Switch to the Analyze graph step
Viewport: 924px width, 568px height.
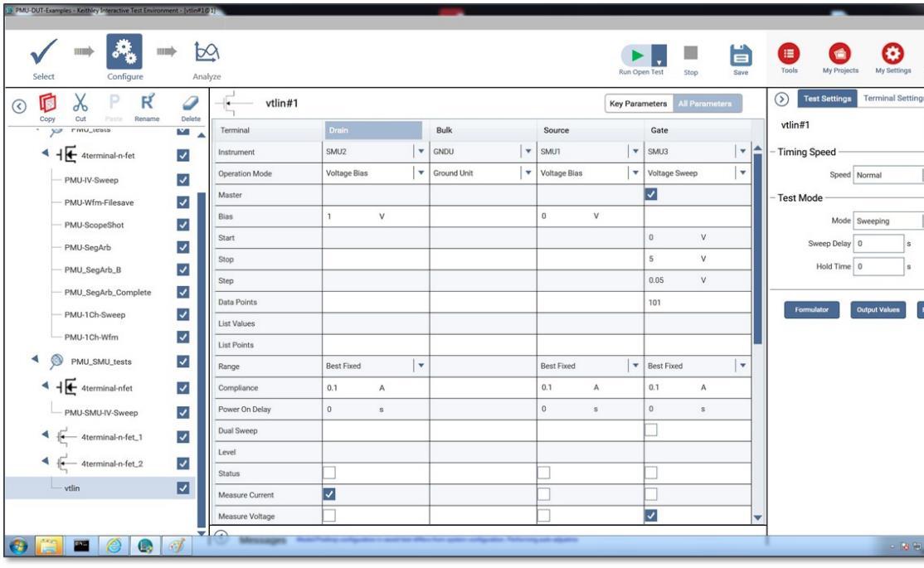(x=207, y=52)
